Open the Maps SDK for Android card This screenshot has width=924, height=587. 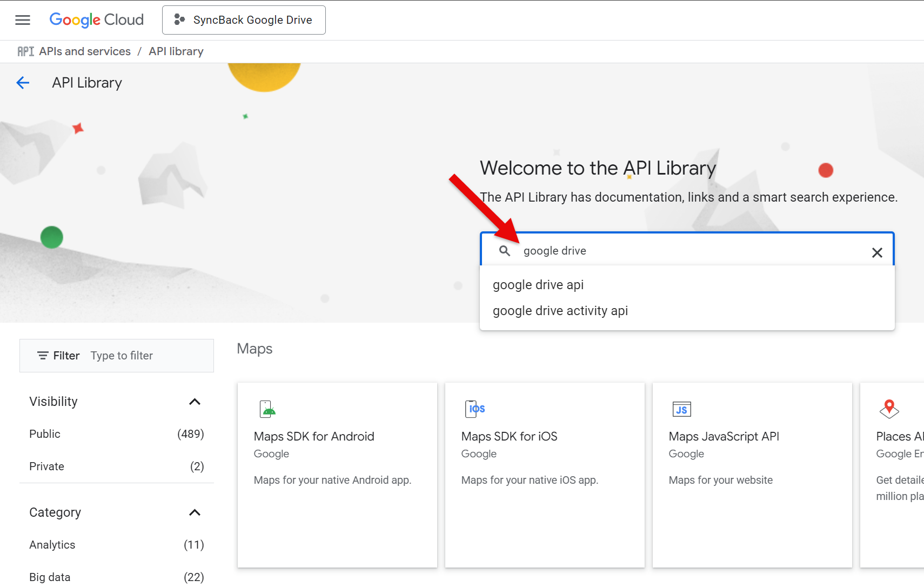click(x=337, y=475)
